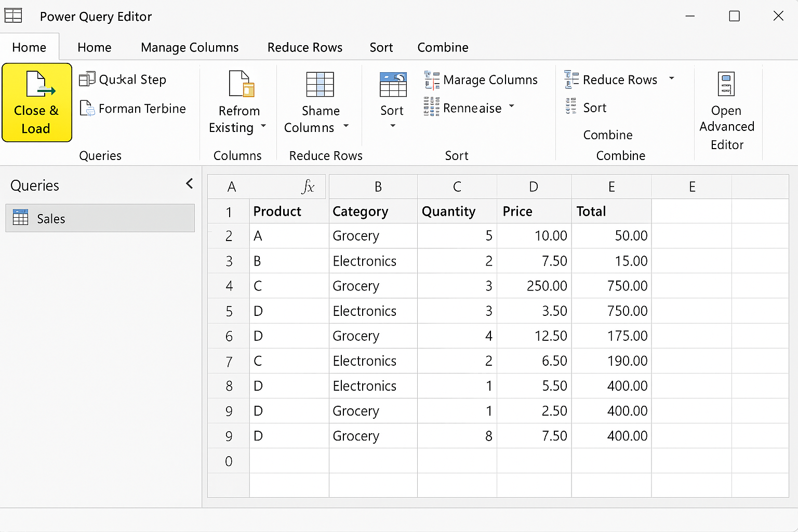
Task: Click the Open Advanced Editor label
Action: (x=727, y=127)
